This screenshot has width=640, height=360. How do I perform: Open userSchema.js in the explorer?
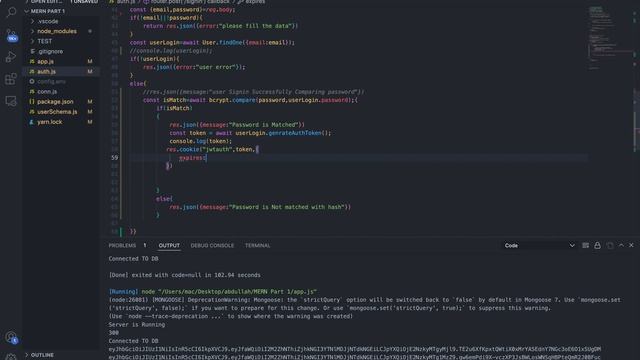57,111
